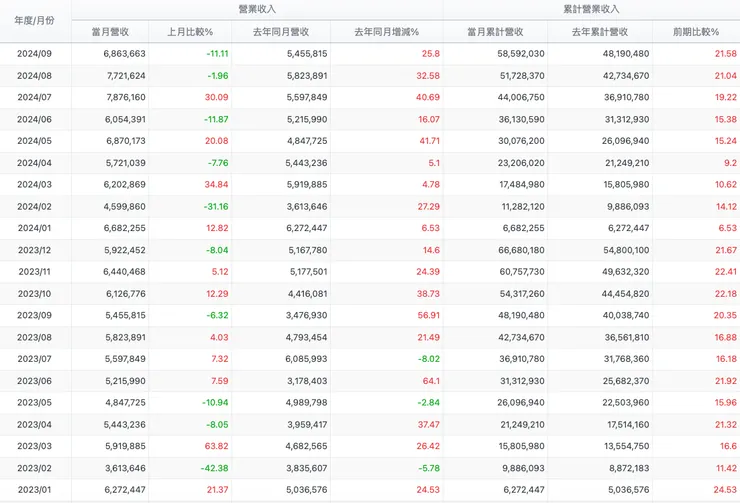
Task: Select the 2024/03 row date cell
Action: (x=34, y=184)
